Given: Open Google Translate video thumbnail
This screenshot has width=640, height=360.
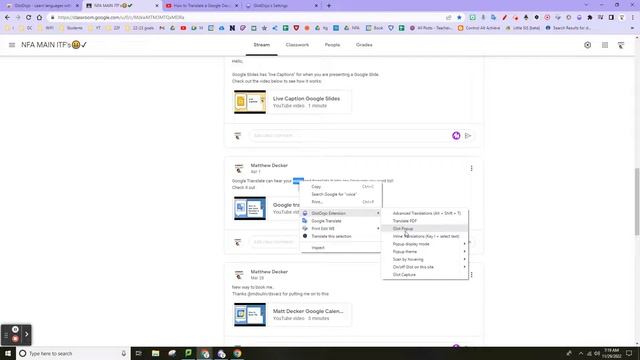Looking at the screenshot, I should pos(250,208).
